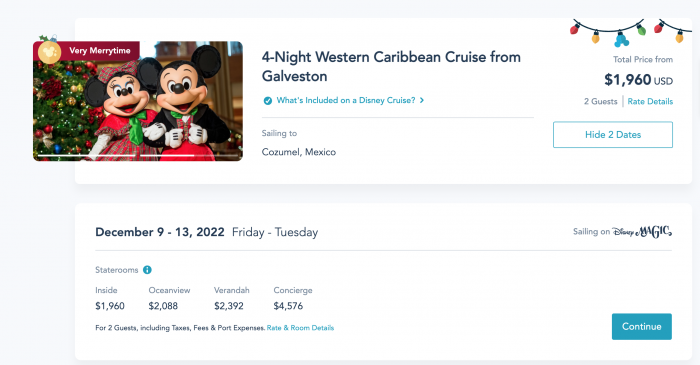Click the December 9 - 13, 2022 date heading
This screenshot has width=700, height=365.
pos(160,232)
